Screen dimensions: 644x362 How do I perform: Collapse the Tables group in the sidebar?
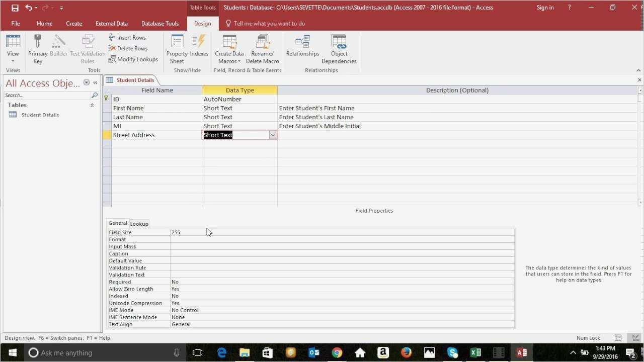pyautogui.click(x=92, y=105)
